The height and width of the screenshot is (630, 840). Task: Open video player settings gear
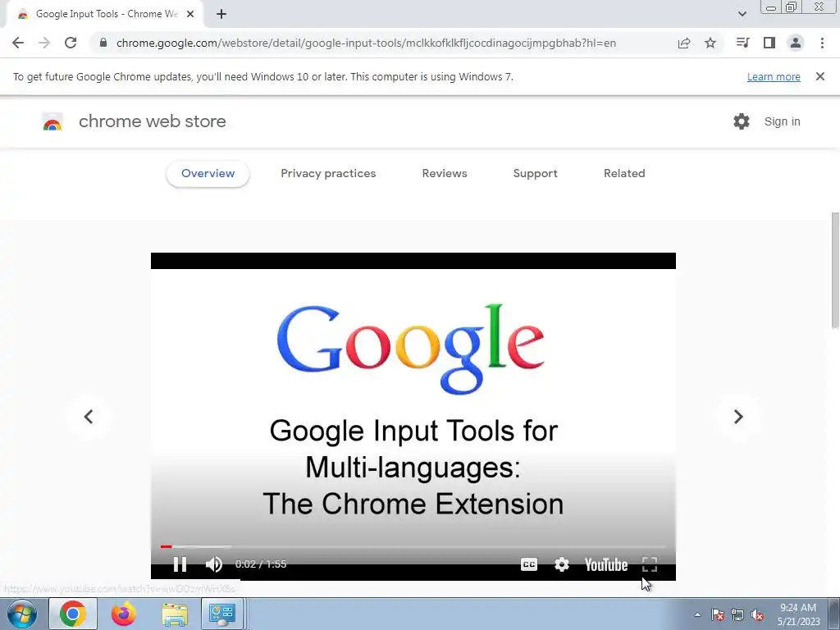[x=561, y=564]
